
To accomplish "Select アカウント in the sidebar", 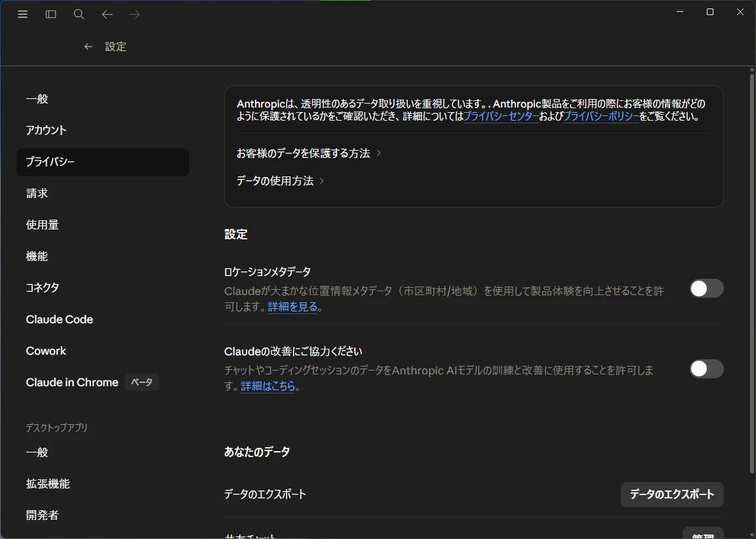I will [x=103, y=130].
